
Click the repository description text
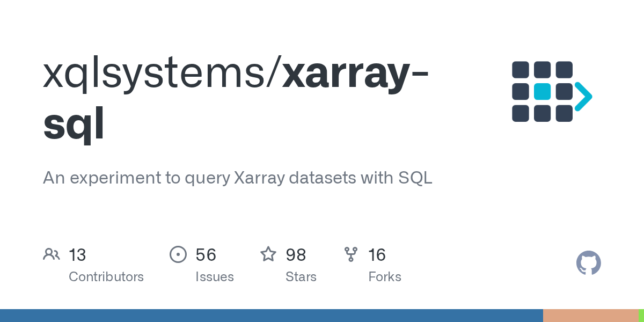(237, 178)
